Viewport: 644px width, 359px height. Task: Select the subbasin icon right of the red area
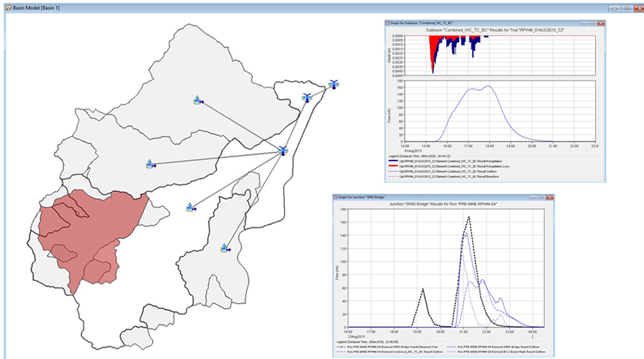pos(191,208)
